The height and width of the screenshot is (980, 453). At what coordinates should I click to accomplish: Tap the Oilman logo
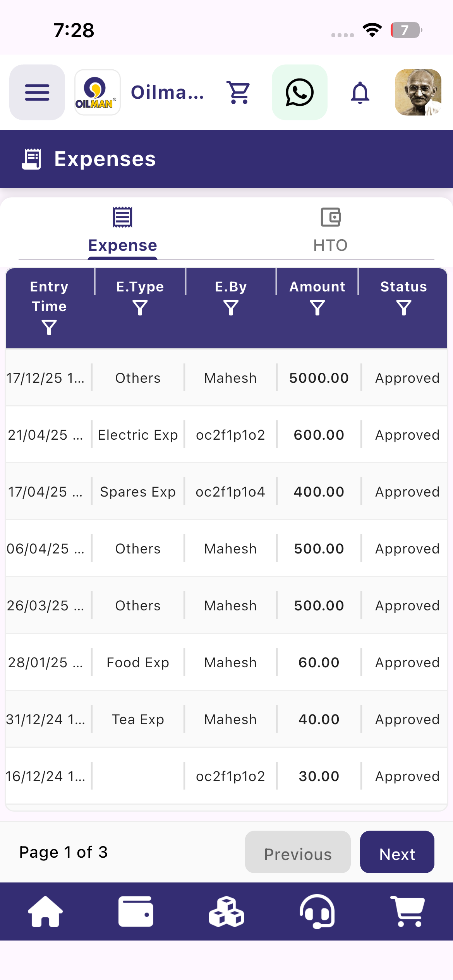point(97,92)
